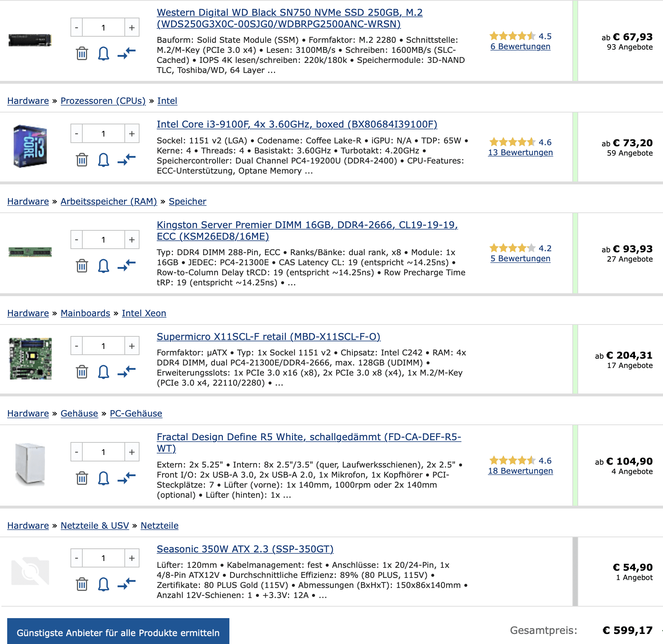This screenshot has height=644, width=663.
Task: Delete the WD Black SN750 SSD item
Action: point(82,54)
